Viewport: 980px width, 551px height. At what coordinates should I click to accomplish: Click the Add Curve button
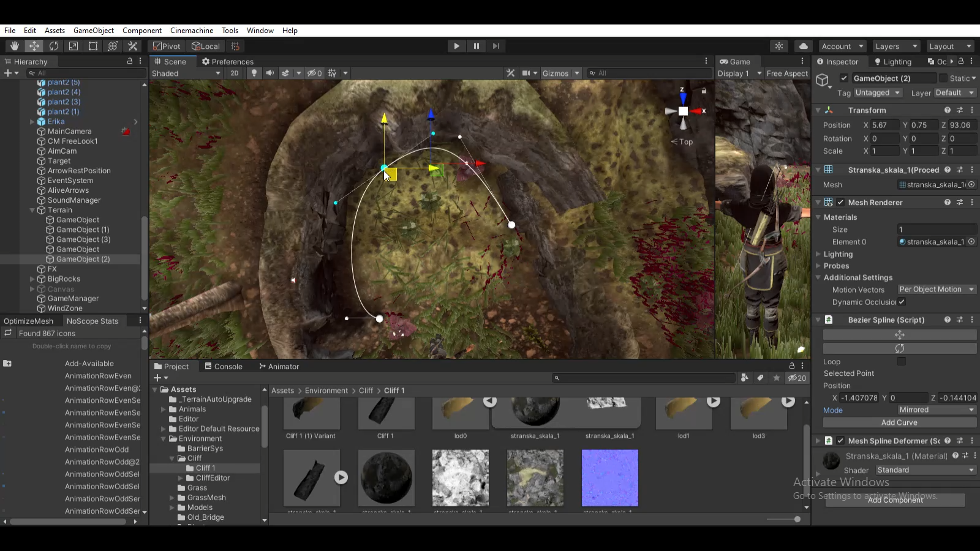[x=899, y=422]
